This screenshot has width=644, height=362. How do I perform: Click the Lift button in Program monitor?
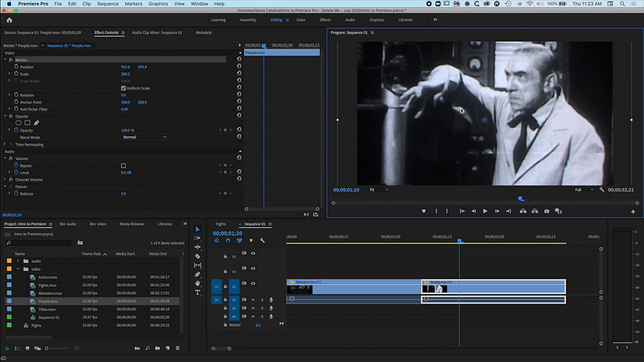pos(523,211)
